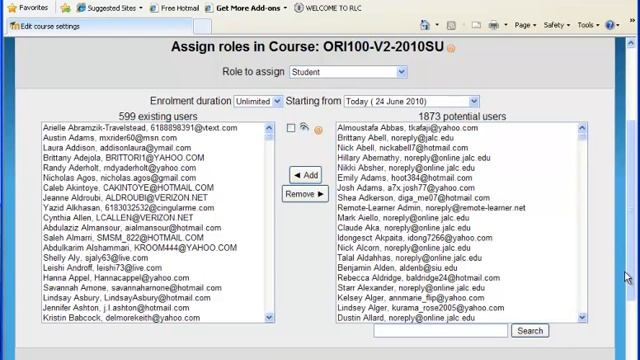This screenshot has width=640, height=360.
Task: Select Hanna Appel in existing users
Action: (x=153, y=278)
